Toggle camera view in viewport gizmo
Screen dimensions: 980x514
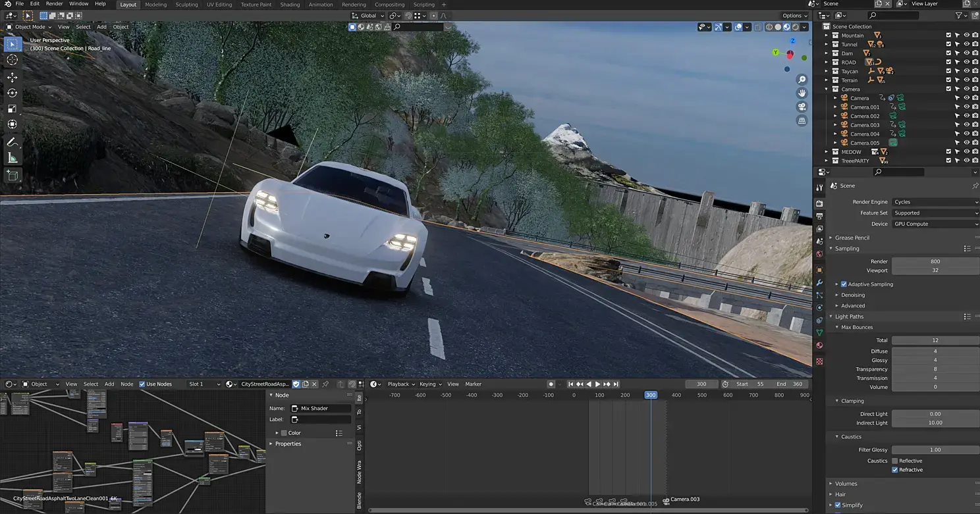pyautogui.click(x=802, y=107)
